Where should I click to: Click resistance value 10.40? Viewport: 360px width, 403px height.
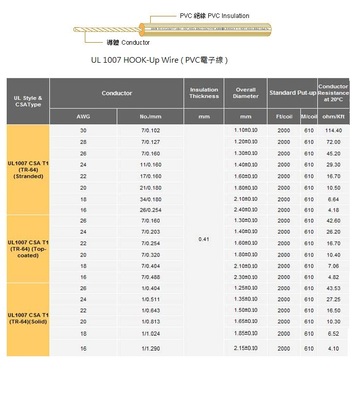pyautogui.click(x=333, y=255)
